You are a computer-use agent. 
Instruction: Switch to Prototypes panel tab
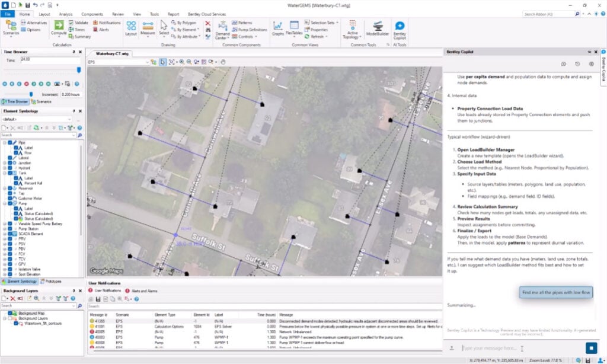[x=51, y=282]
